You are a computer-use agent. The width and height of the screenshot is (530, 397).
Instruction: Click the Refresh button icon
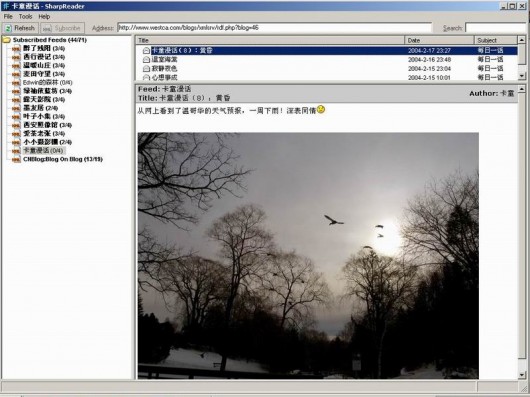pos(8,28)
